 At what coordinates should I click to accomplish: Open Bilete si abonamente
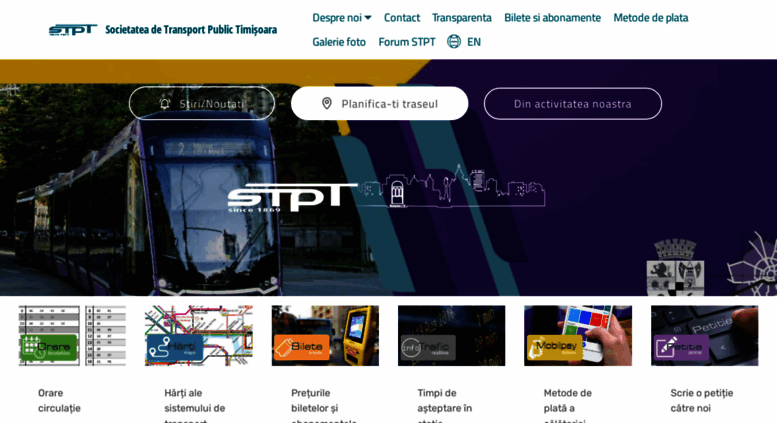pyautogui.click(x=553, y=18)
